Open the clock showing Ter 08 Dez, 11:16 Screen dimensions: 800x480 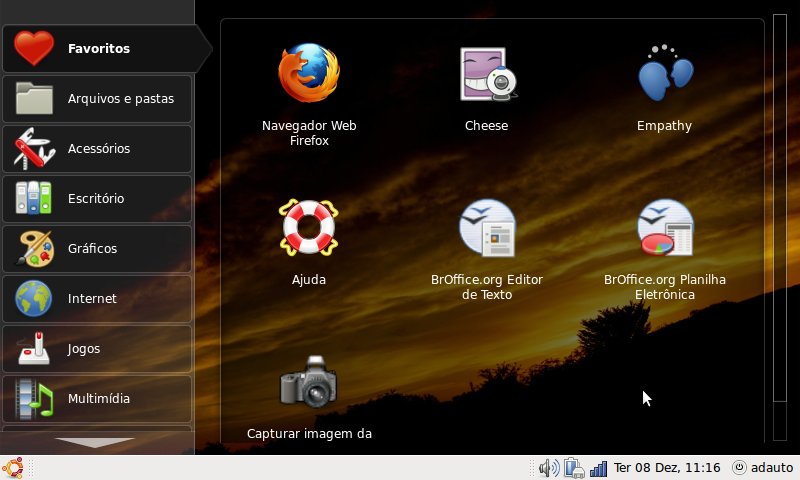(x=667, y=468)
